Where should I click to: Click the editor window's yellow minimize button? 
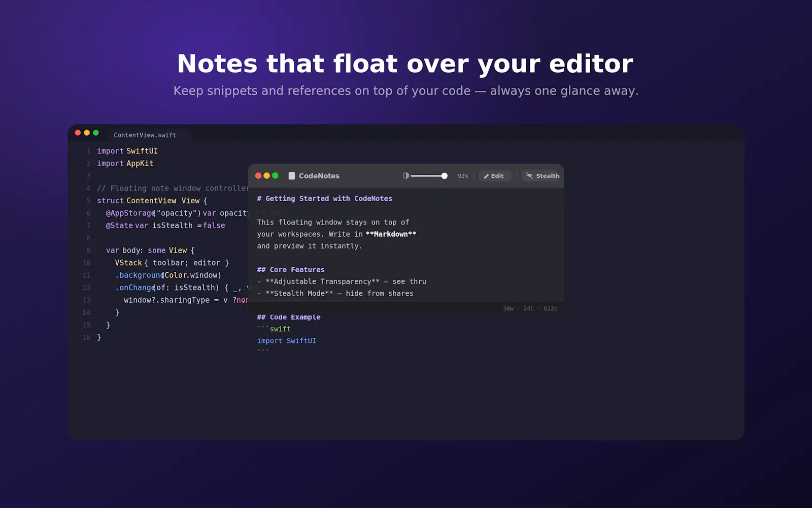click(87, 133)
